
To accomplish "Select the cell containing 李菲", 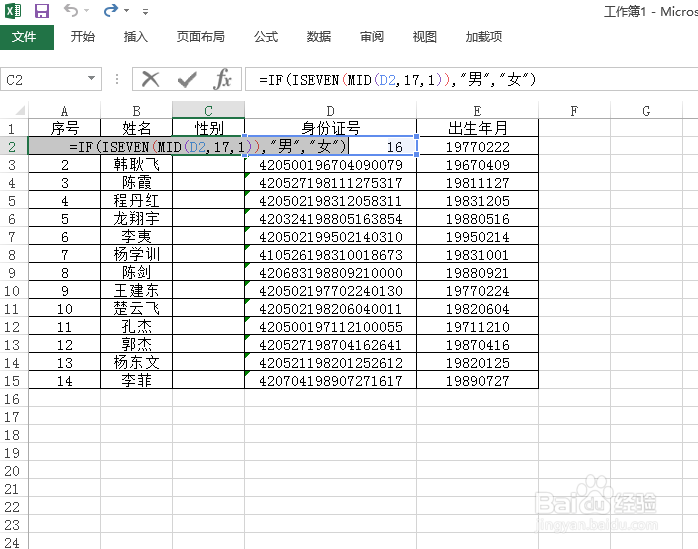I will pyautogui.click(x=137, y=380).
